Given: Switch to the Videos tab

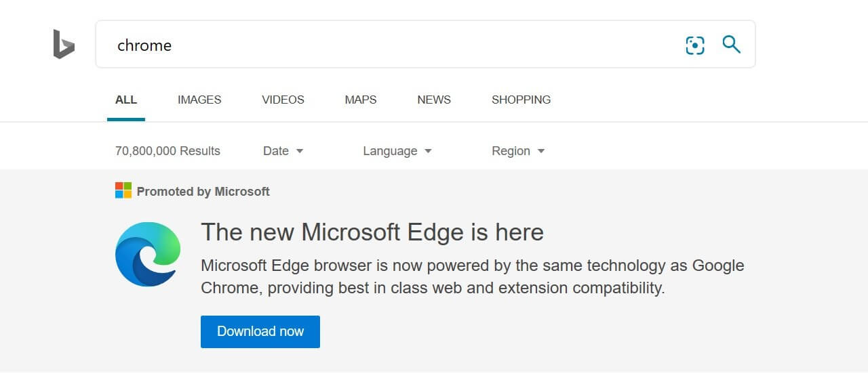Looking at the screenshot, I should point(283,100).
